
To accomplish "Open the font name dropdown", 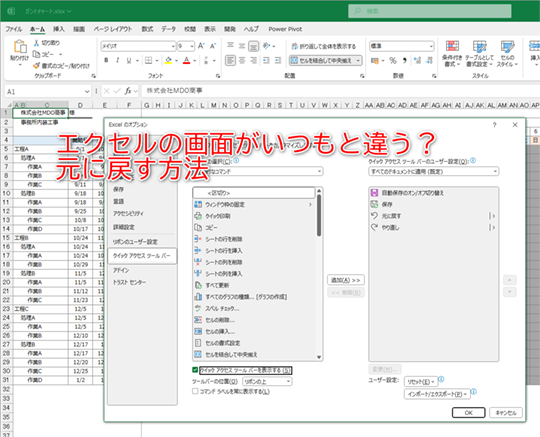I will [173, 46].
